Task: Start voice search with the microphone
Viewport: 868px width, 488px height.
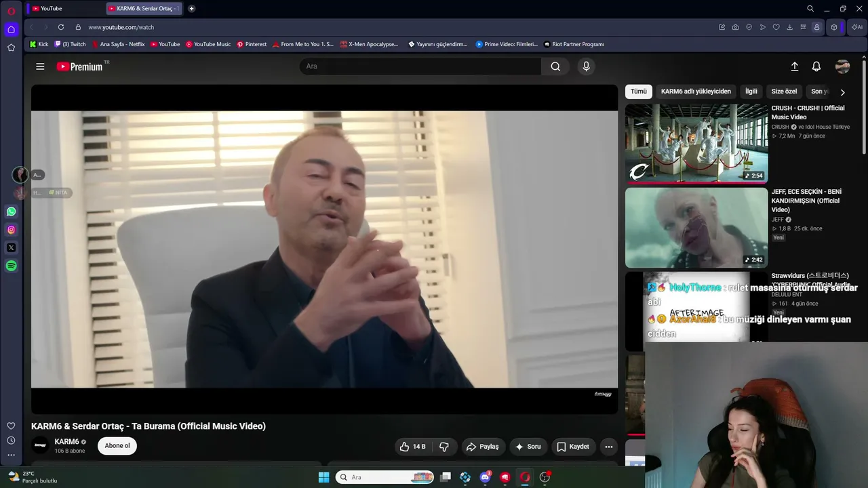Action: pos(587,66)
